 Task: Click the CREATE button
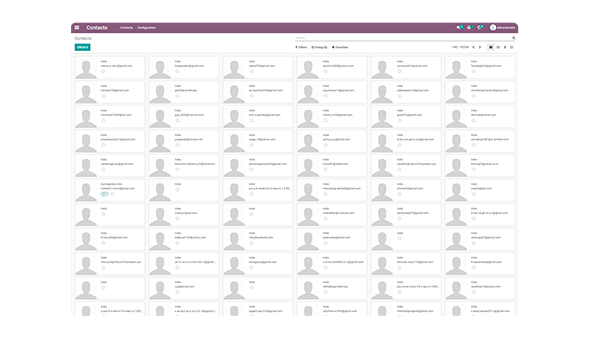pyautogui.click(x=82, y=47)
